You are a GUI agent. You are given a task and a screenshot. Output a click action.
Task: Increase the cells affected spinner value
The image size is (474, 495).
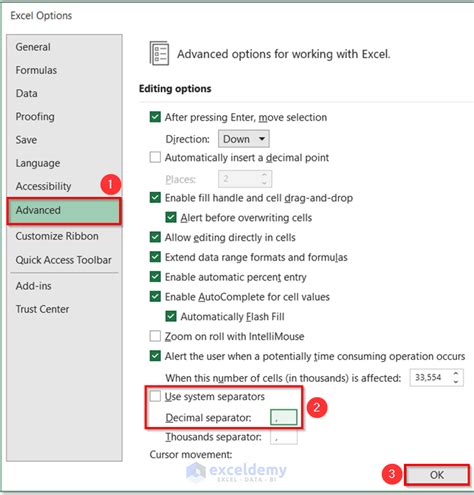point(456,374)
